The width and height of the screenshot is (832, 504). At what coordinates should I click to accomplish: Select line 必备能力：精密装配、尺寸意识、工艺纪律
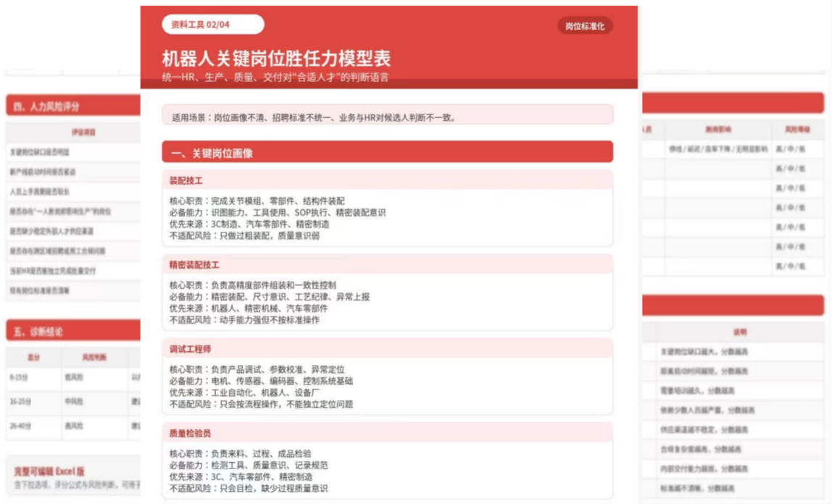click(269, 297)
